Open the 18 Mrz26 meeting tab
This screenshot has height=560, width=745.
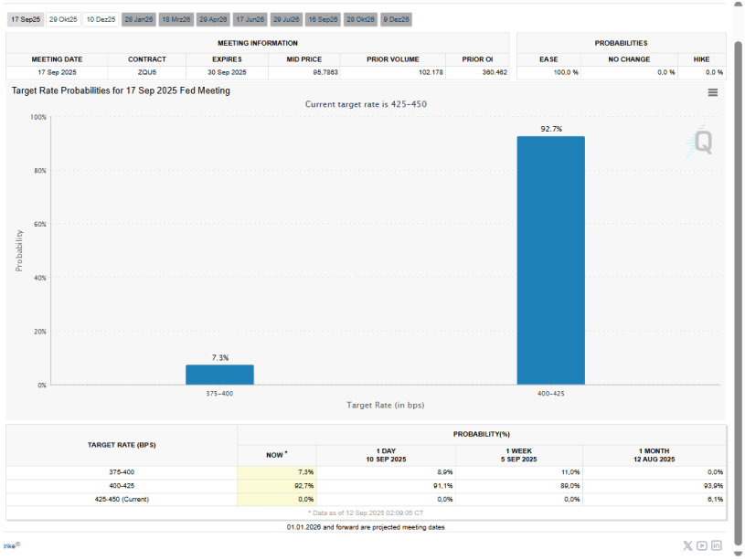pyautogui.click(x=176, y=18)
